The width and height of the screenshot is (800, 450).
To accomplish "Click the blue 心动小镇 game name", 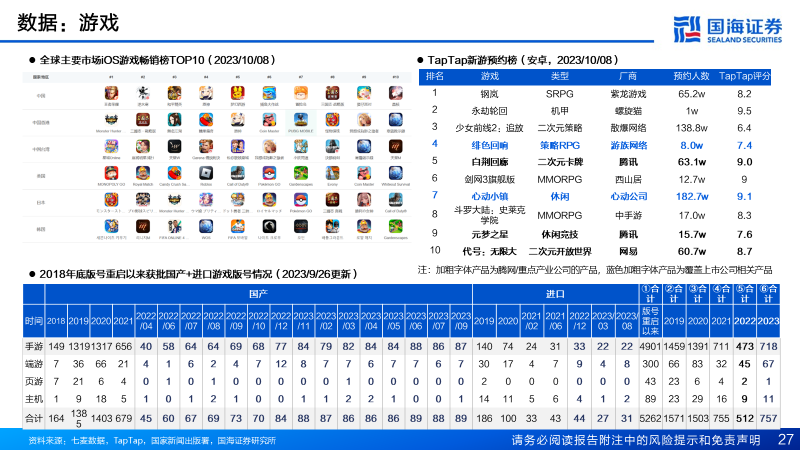I will click(489, 196).
